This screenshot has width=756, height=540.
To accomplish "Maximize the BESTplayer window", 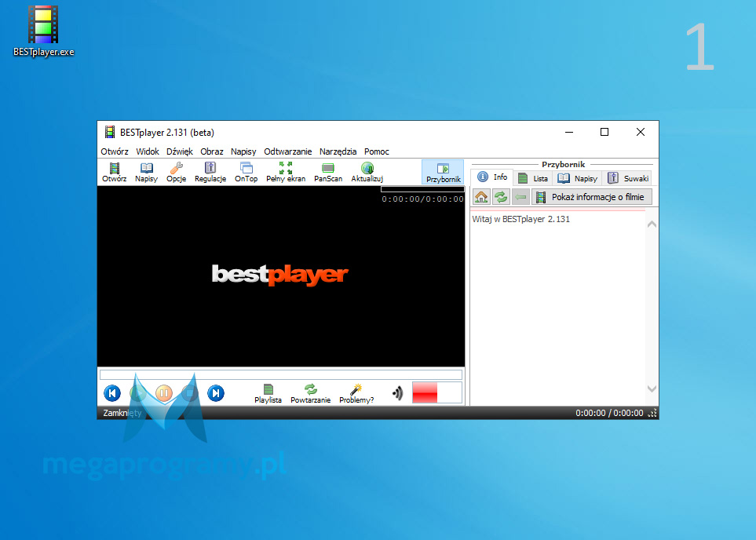I will point(604,132).
